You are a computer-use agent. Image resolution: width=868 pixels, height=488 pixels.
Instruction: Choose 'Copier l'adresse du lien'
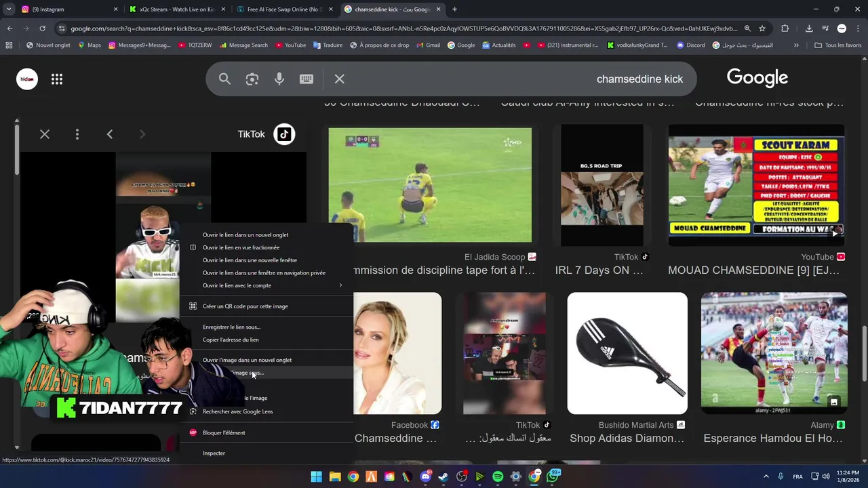266,340
